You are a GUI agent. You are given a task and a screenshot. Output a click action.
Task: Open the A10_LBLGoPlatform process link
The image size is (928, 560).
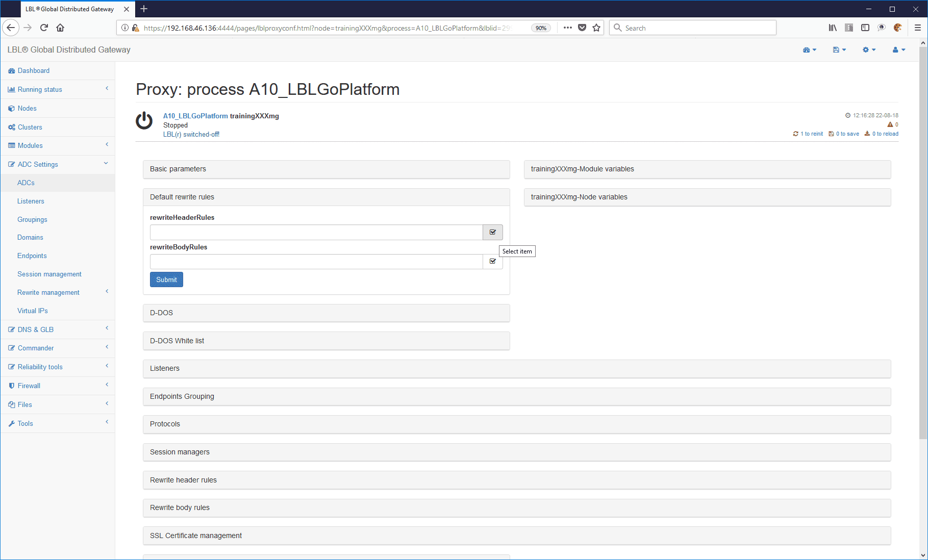pos(195,116)
